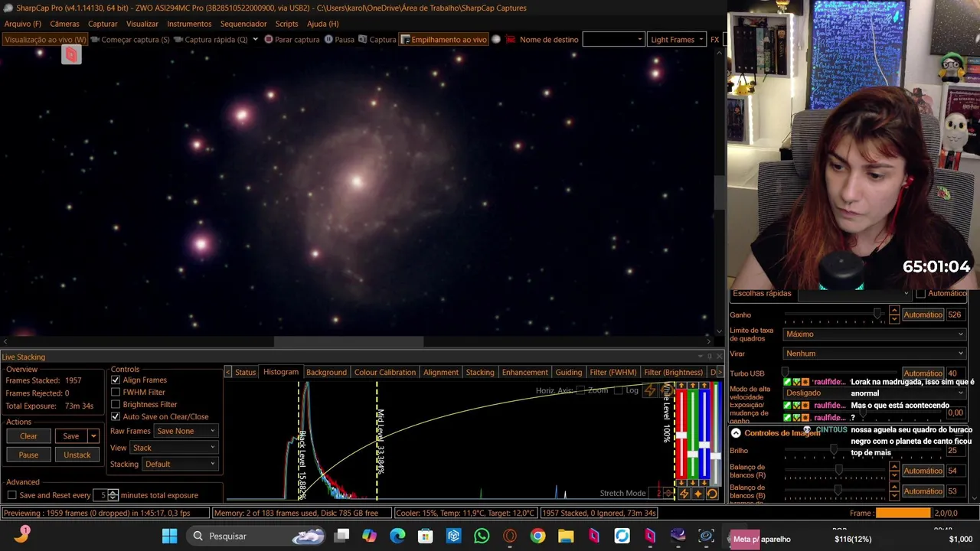Open the Sequenciador menu

243,24
